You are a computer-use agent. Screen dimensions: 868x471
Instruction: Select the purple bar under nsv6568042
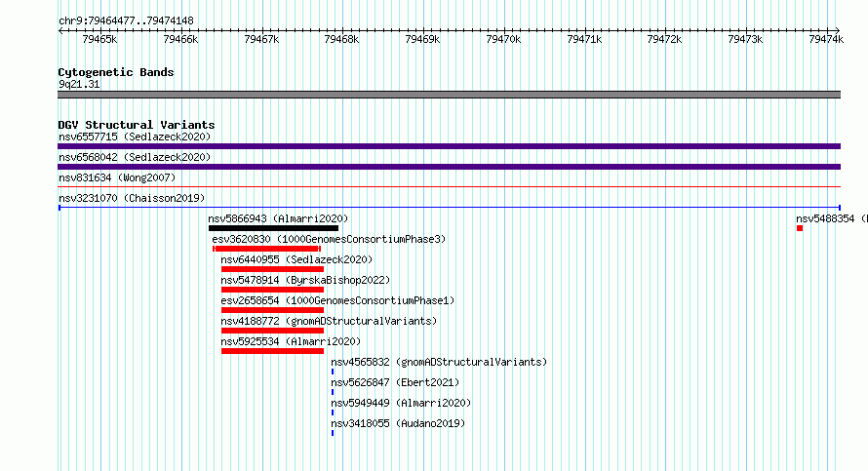pyautogui.click(x=449, y=167)
